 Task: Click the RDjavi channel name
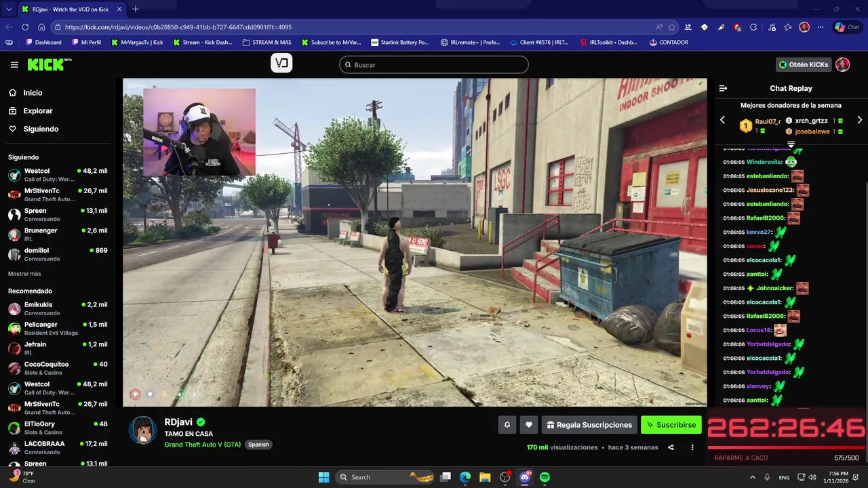(x=178, y=422)
